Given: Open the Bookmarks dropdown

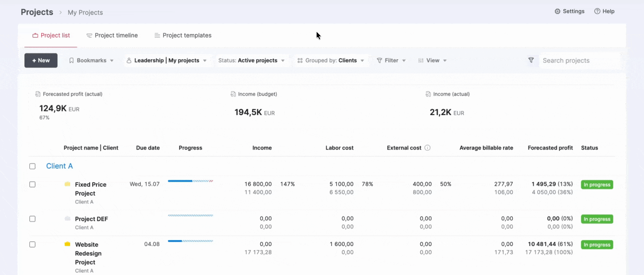Looking at the screenshot, I should pyautogui.click(x=91, y=60).
